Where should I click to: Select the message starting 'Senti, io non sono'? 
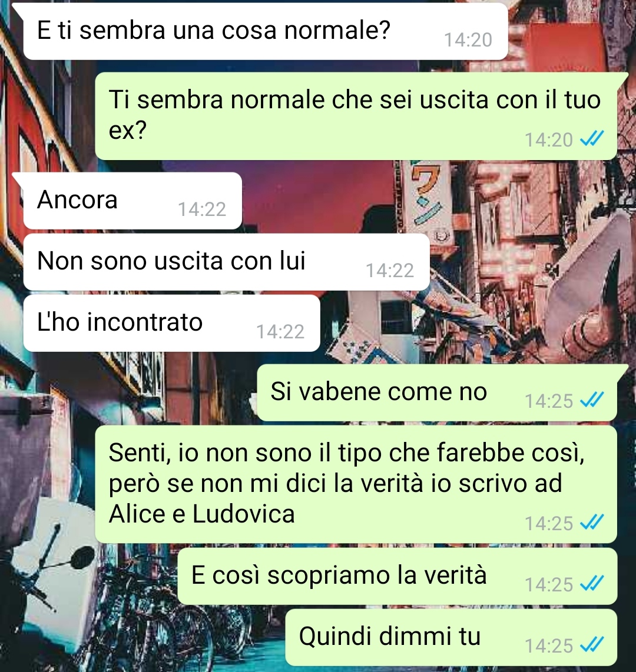[x=356, y=484]
